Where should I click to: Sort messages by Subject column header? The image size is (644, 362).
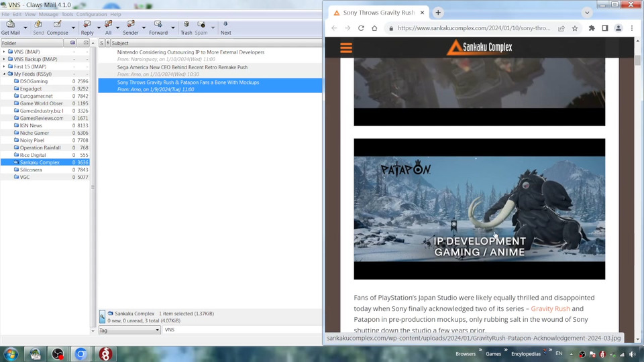(216, 43)
